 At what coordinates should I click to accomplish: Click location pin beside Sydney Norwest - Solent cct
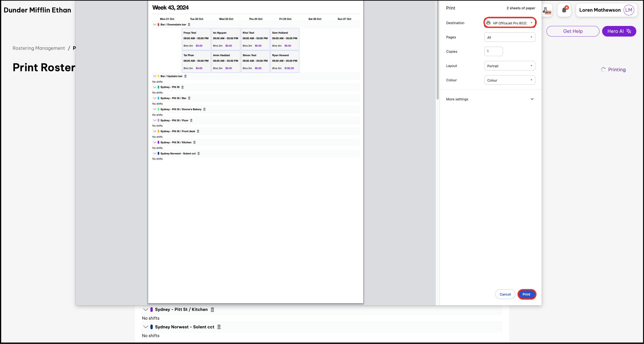tap(219, 327)
